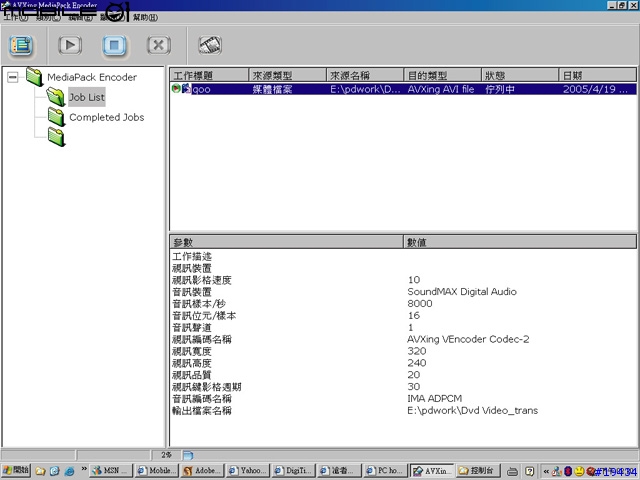Start encoding with the play button
The width and height of the screenshot is (640, 480).
[70, 45]
